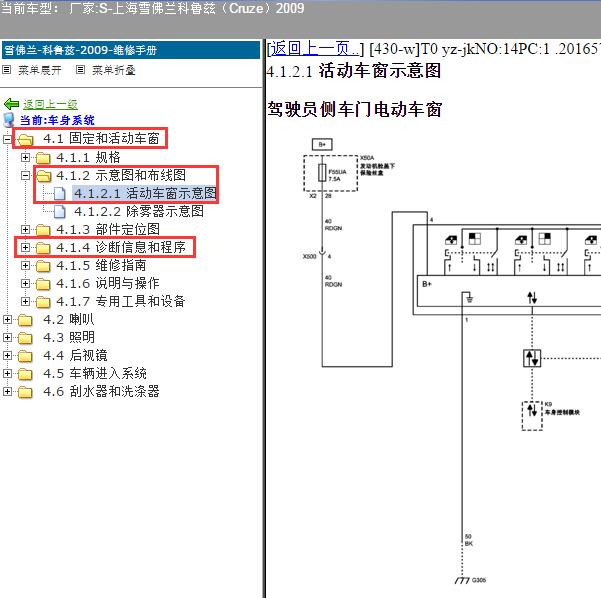Select 4.1 固定和活动车窗 tree item
Screen dimensions: 601x598
(x=101, y=138)
